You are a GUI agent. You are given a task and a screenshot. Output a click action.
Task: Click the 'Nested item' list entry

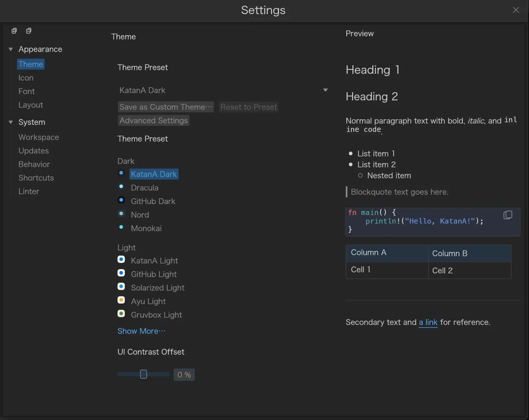[389, 176]
